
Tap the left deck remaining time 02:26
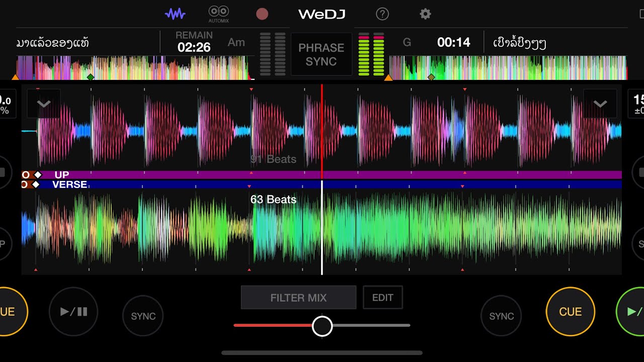click(194, 47)
